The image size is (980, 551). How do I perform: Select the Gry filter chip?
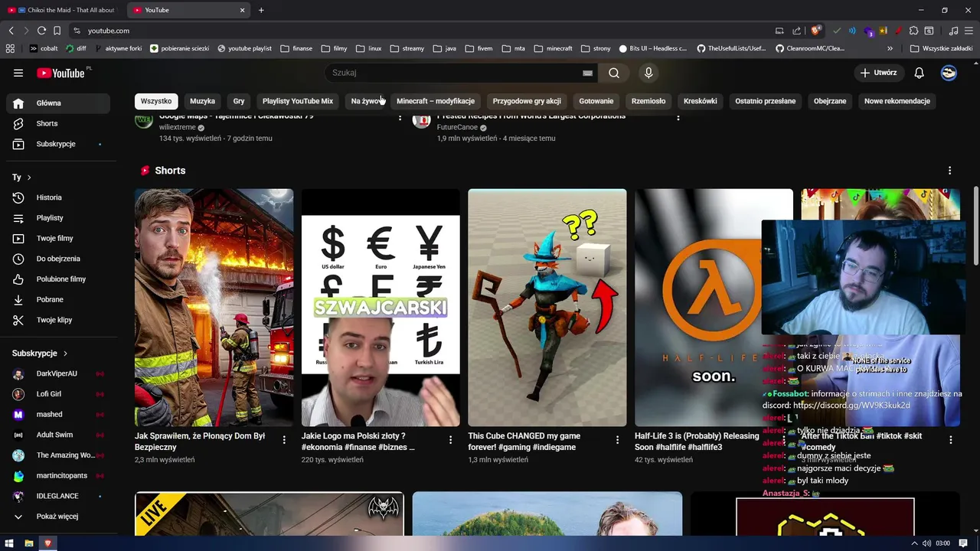[239, 101]
